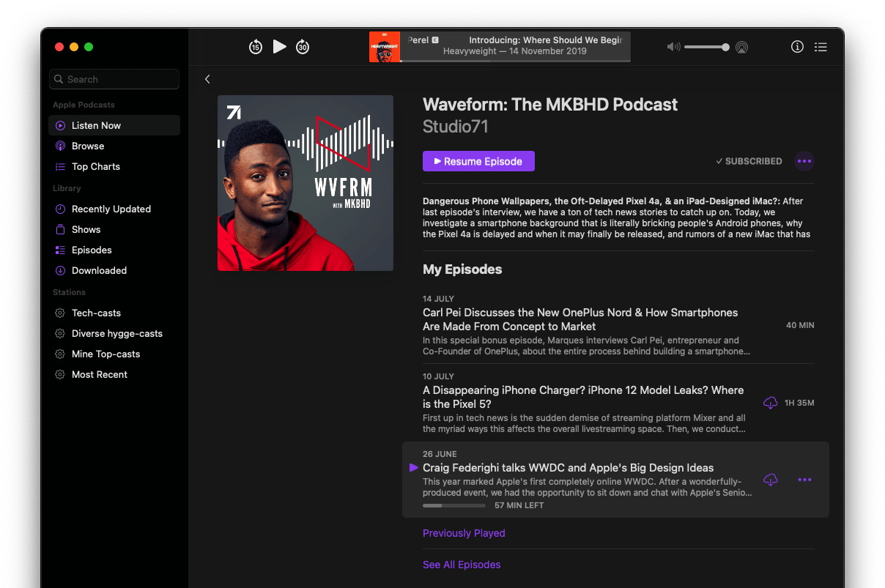The image size is (885, 588).
Task: Select the Mine Top-casts station
Action: [x=114, y=354]
